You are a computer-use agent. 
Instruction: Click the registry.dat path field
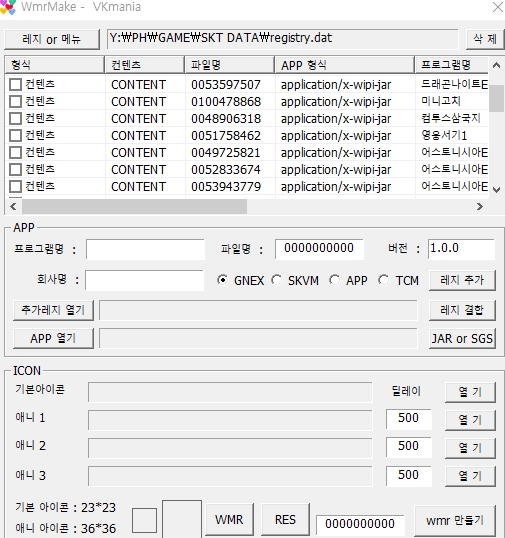283,39
